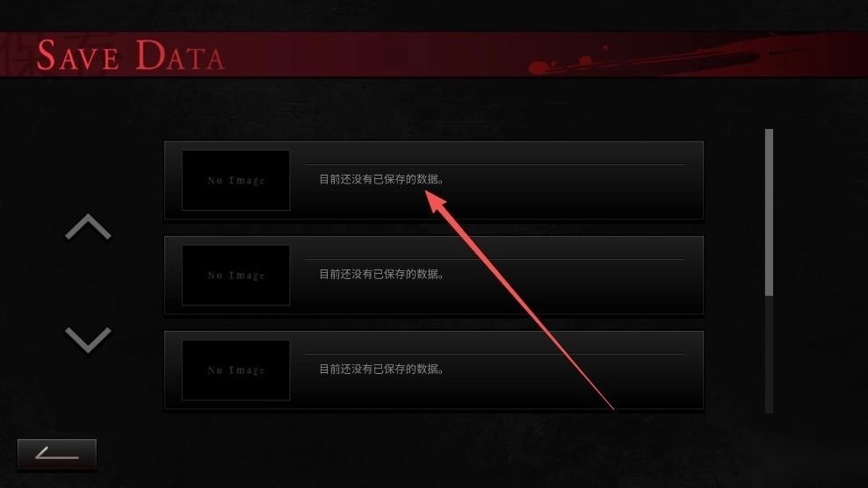Select the second empty save slot
This screenshot has width=868, height=488.
pos(434,275)
